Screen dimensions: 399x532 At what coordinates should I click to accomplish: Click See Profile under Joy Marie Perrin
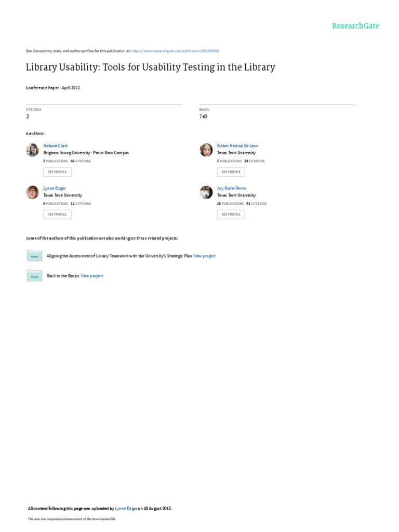[x=231, y=214]
